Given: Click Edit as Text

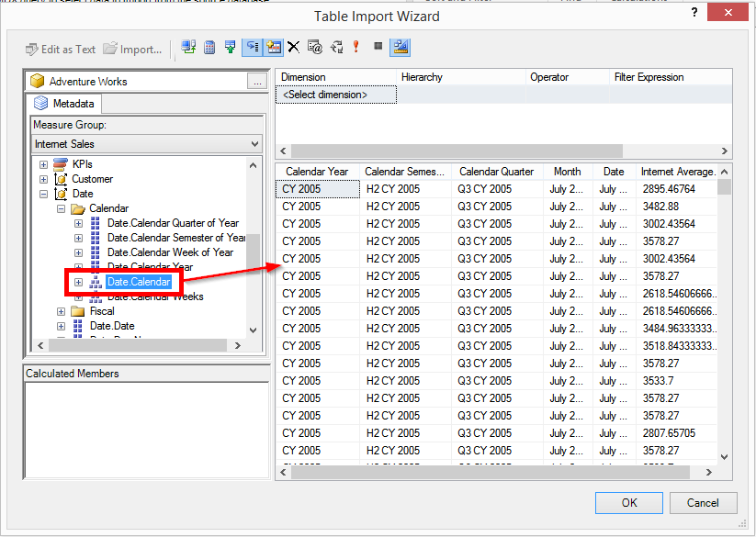Looking at the screenshot, I should coord(60,49).
